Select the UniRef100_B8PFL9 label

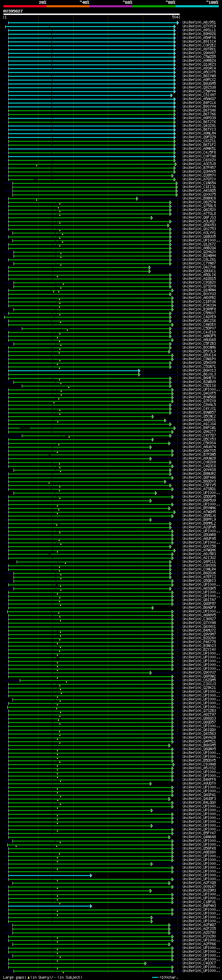click(199, 519)
